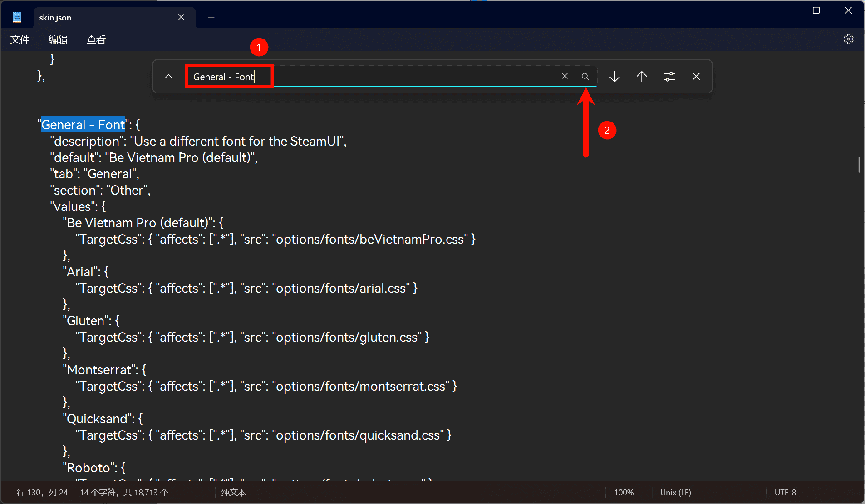Open find options sliders icon

click(669, 77)
